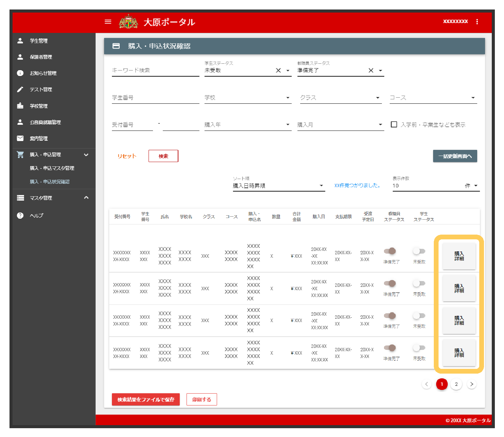The image size is (504, 437).
Task: Click the 購入・申込管理 shopping cart icon
Action: point(20,155)
